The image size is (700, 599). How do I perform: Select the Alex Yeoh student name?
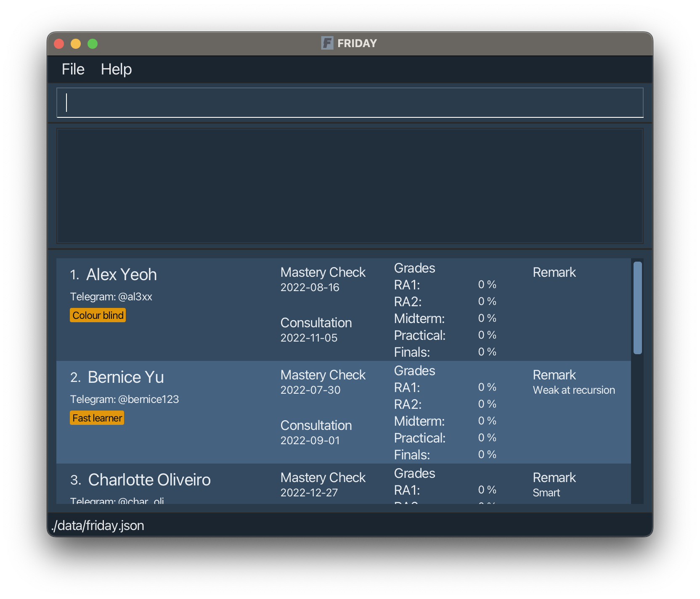point(122,275)
